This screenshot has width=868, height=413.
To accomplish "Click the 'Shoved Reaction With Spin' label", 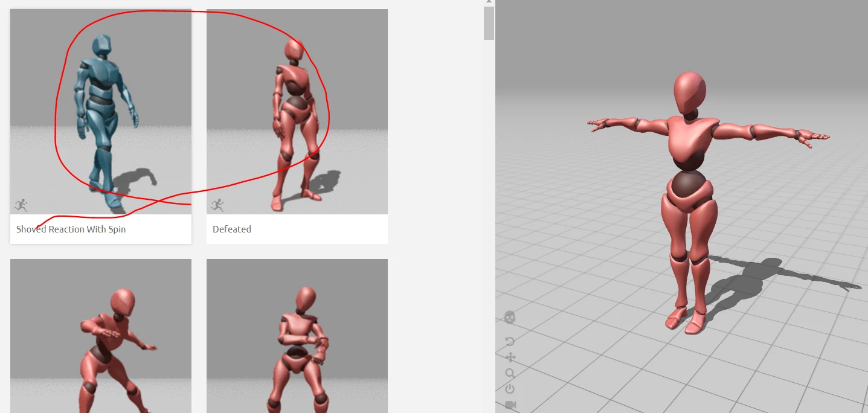I will pos(71,229).
